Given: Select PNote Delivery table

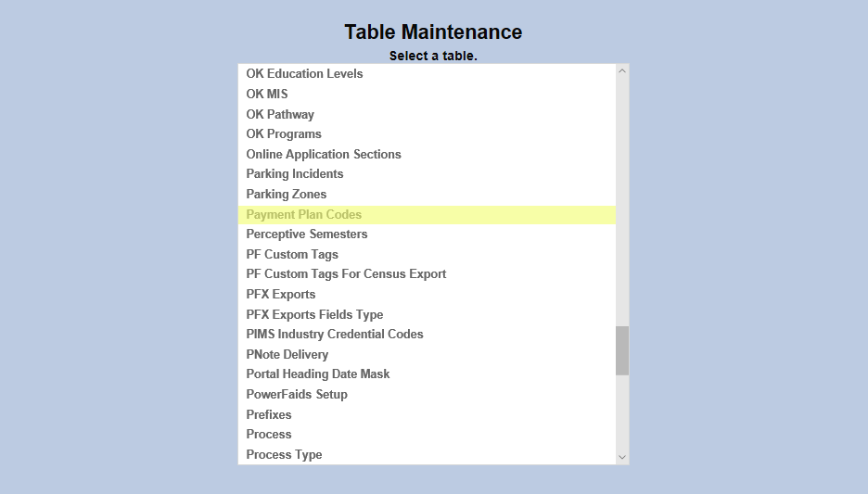Looking at the screenshot, I should [x=287, y=354].
